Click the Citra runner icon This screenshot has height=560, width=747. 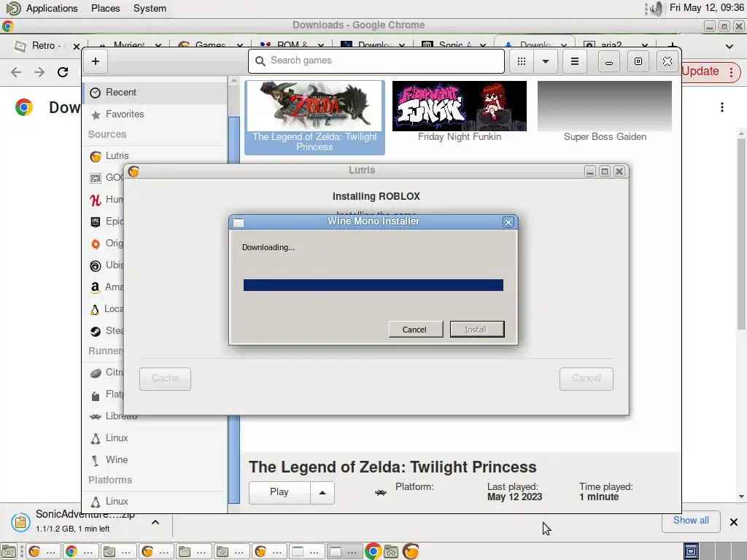click(x=96, y=373)
